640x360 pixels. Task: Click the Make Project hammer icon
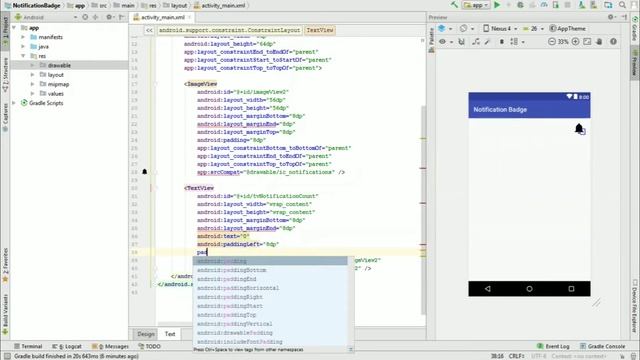point(454,5)
